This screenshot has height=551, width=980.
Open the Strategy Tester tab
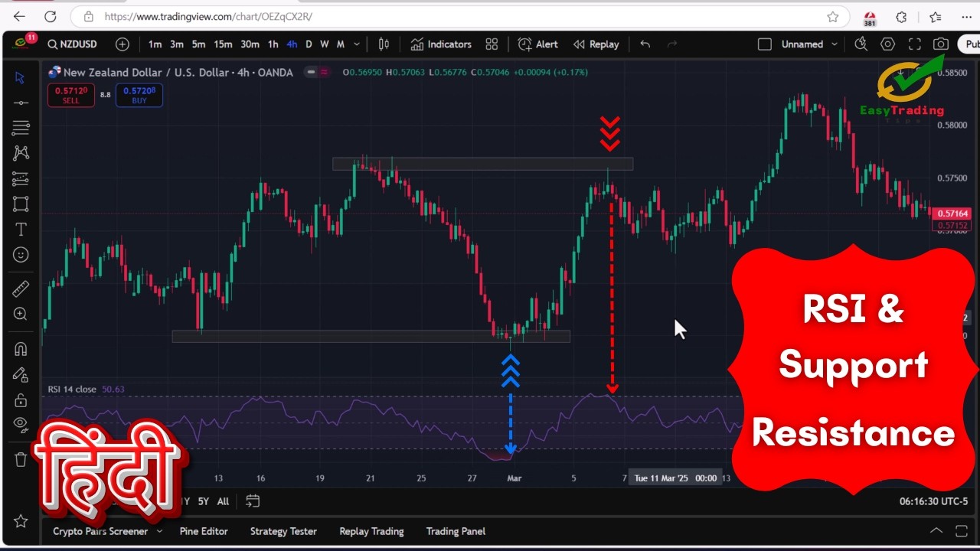[283, 531]
